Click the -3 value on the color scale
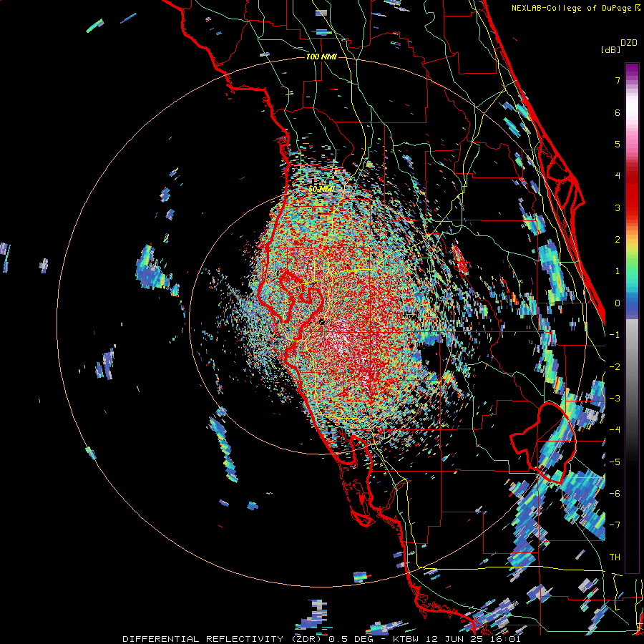This screenshot has height=644, width=644. click(x=615, y=399)
